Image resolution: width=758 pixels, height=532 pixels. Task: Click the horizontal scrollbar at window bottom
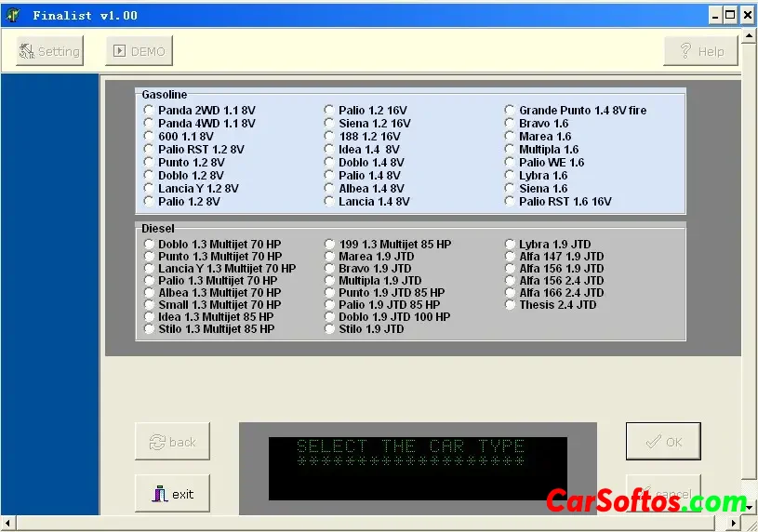[x=372, y=524]
